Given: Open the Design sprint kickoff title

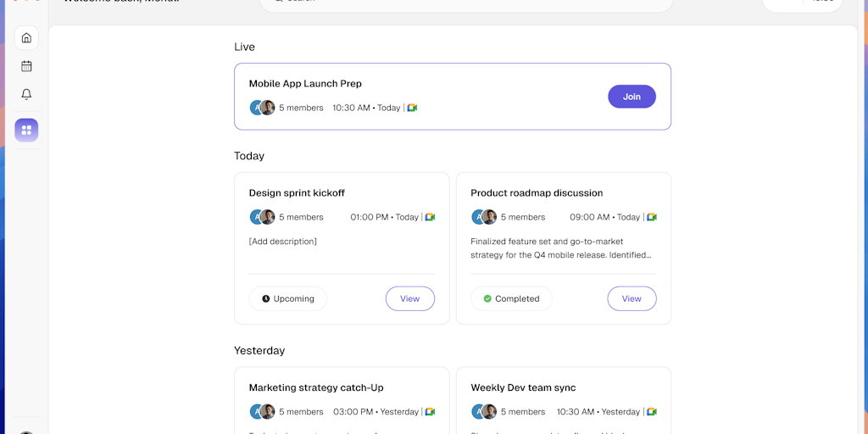Looking at the screenshot, I should pyautogui.click(x=297, y=193).
